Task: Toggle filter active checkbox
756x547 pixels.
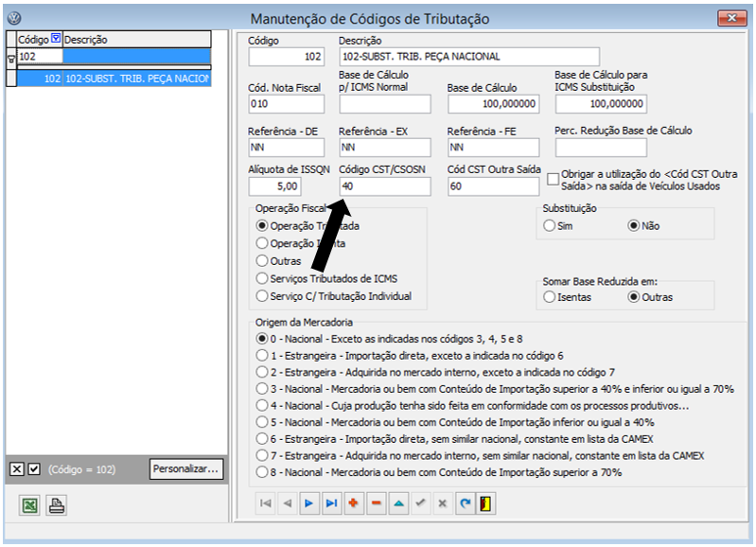Action: [34, 468]
